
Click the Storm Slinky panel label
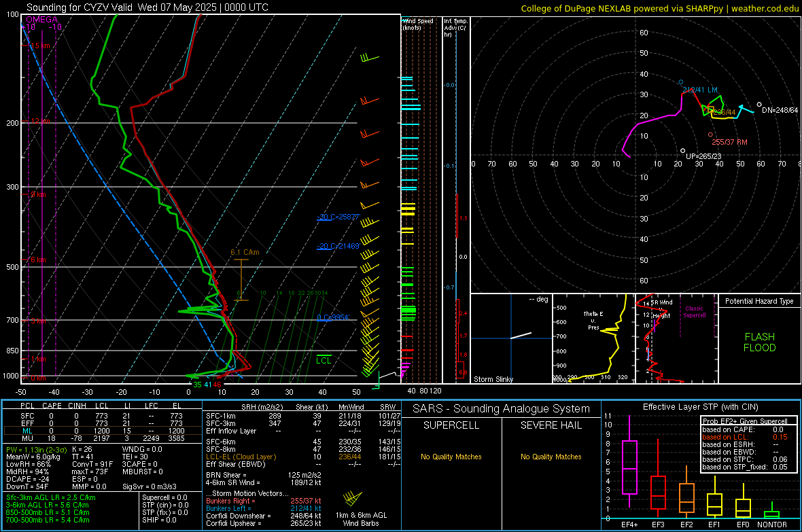493,379
